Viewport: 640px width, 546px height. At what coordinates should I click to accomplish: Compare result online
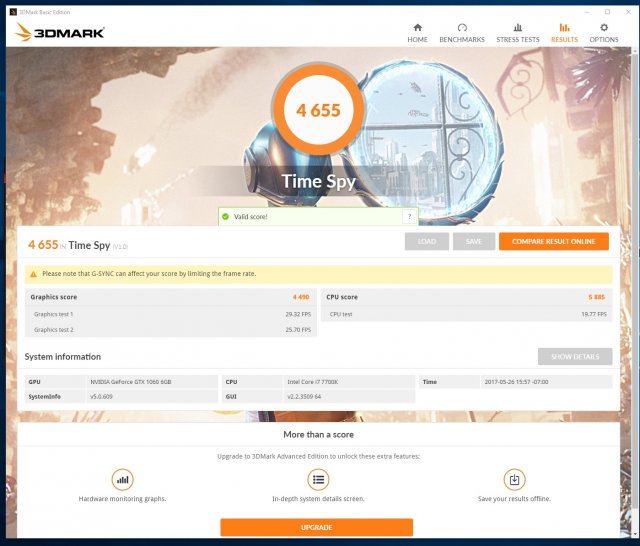click(553, 242)
